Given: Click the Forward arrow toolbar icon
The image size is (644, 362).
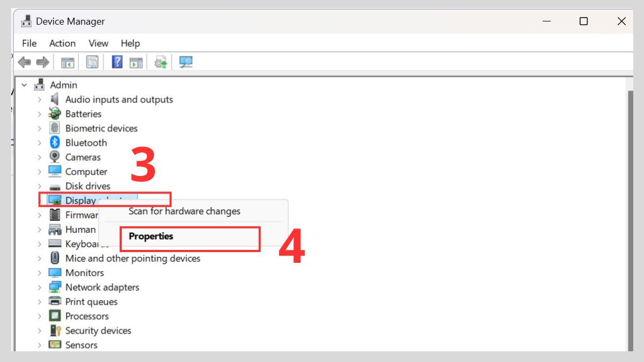Looking at the screenshot, I should pyautogui.click(x=42, y=62).
